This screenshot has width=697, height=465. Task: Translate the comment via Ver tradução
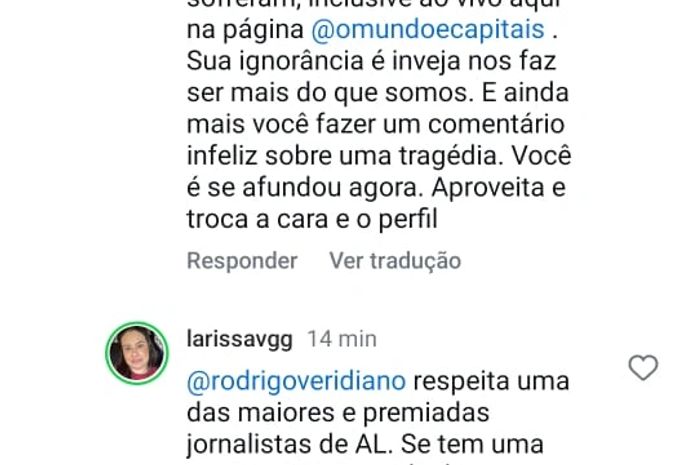click(x=395, y=261)
